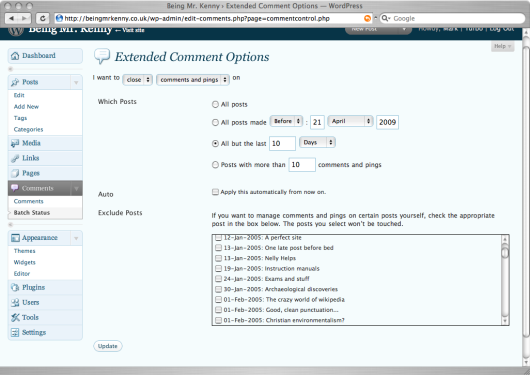Open the Widgets submenu under Appearance
Screen dimensions: 530x375
(x=24, y=262)
